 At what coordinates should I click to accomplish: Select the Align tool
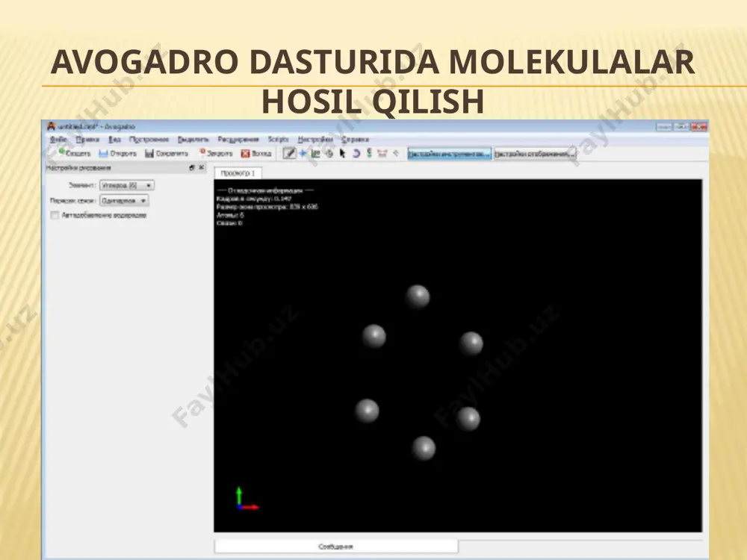(x=395, y=153)
